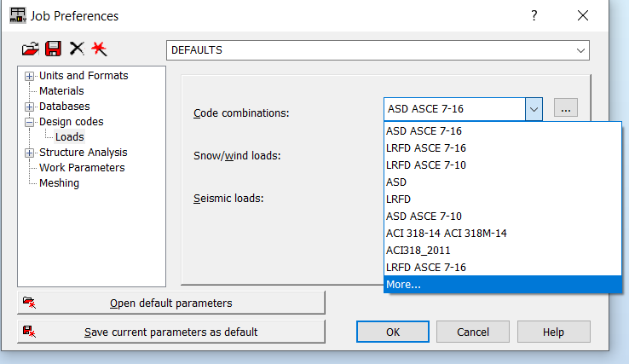Image resolution: width=629 pixels, height=364 pixels.
Task: Select the More... entry in list
Action: pyautogui.click(x=403, y=285)
